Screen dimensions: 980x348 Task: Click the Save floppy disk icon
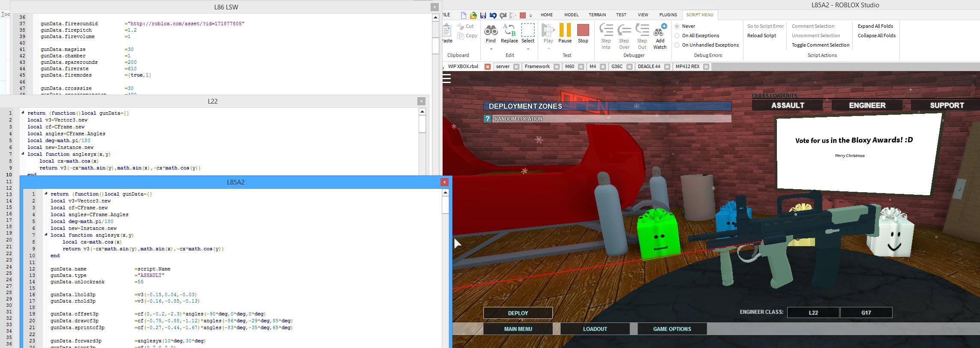483,15
